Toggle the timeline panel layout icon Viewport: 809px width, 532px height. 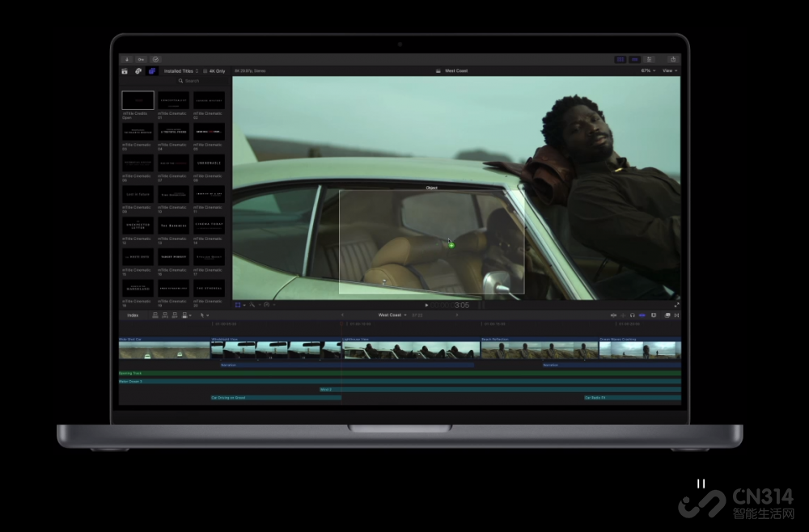point(635,59)
